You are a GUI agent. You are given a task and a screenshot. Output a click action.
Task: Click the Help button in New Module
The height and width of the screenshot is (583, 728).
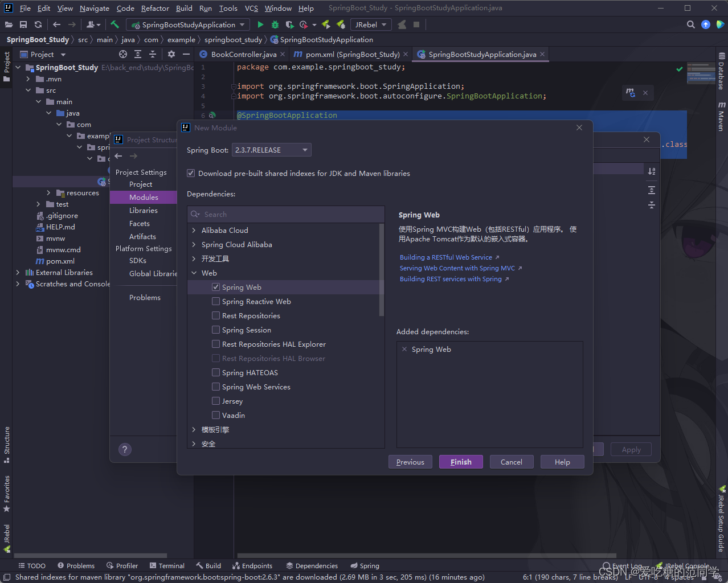pos(562,462)
